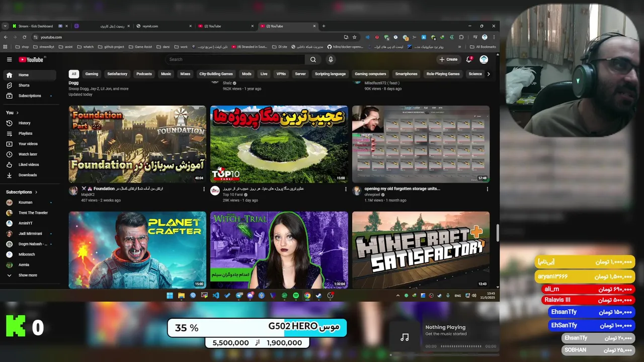Start voice search with microphone icon
644x362 pixels.
point(331,59)
